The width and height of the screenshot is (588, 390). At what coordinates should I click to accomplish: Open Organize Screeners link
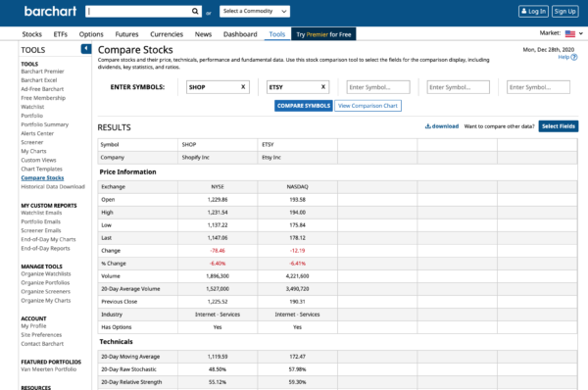(46, 292)
